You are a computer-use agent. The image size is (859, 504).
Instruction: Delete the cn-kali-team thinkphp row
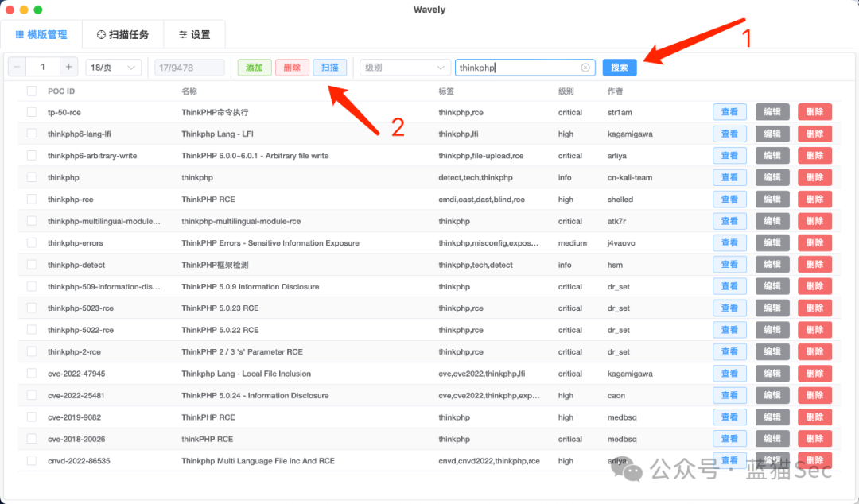(x=815, y=177)
